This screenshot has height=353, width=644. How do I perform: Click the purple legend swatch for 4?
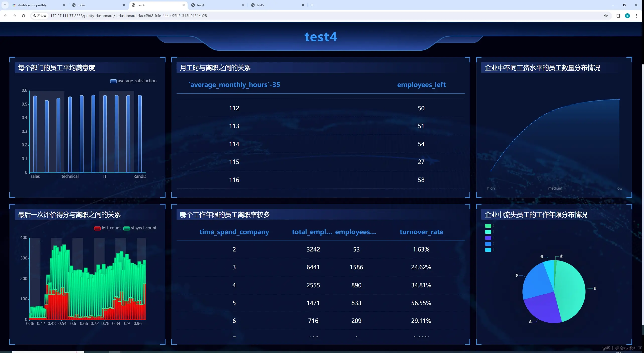click(x=488, y=238)
